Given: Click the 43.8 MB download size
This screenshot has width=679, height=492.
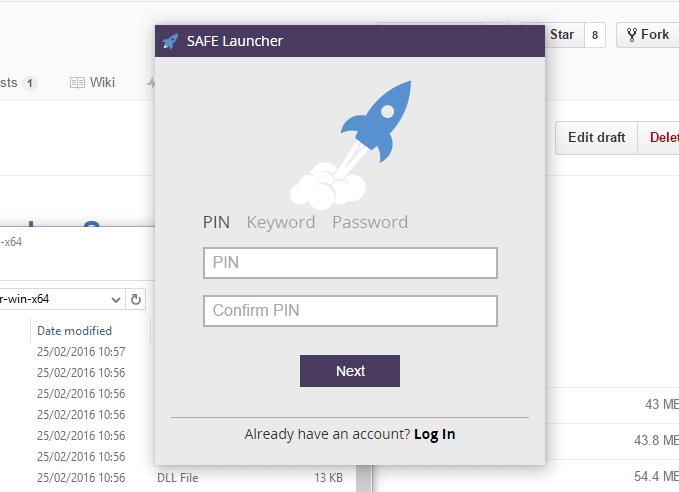Looking at the screenshot, I should tap(656, 440).
